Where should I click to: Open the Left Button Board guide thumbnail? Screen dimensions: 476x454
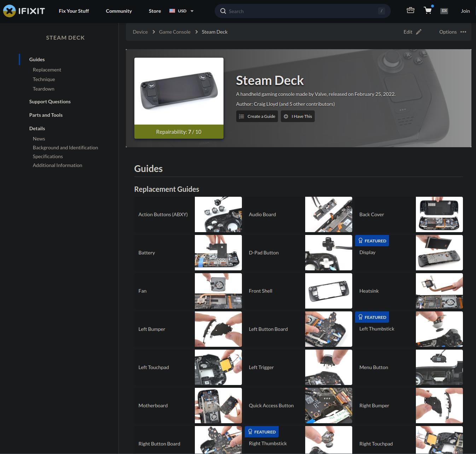tap(329, 329)
